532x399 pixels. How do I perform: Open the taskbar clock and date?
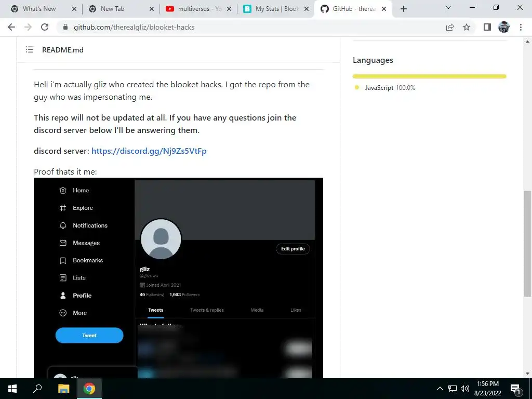tap(488, 389)
